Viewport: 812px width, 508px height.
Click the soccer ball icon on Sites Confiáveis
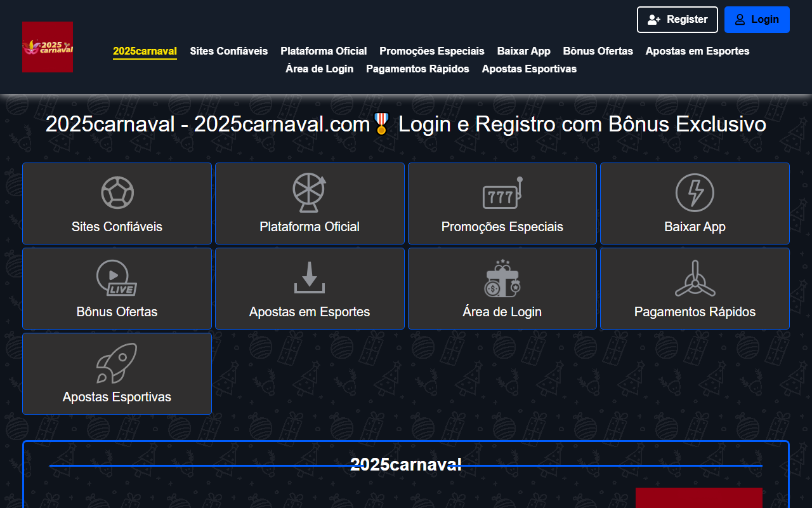(117, 192)
